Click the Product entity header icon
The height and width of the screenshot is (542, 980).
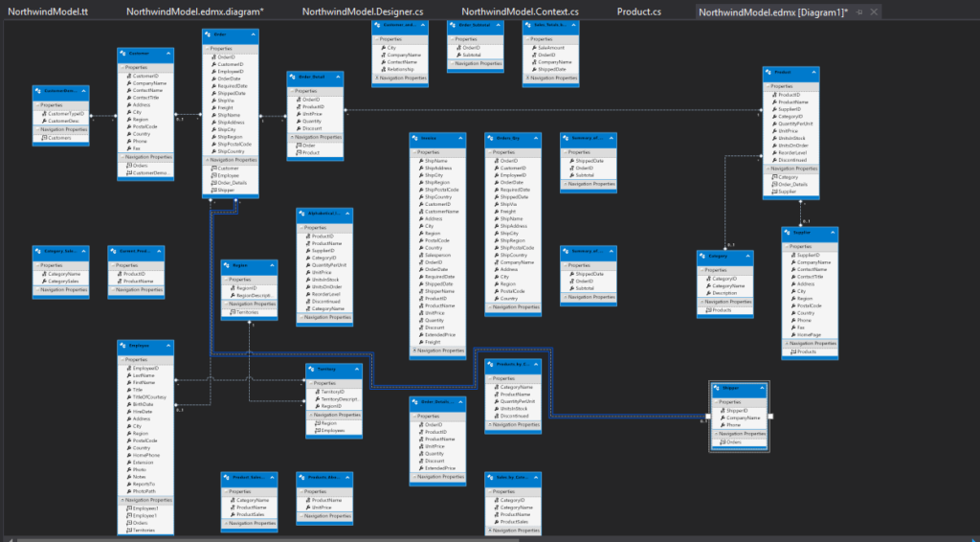(768, 73)
